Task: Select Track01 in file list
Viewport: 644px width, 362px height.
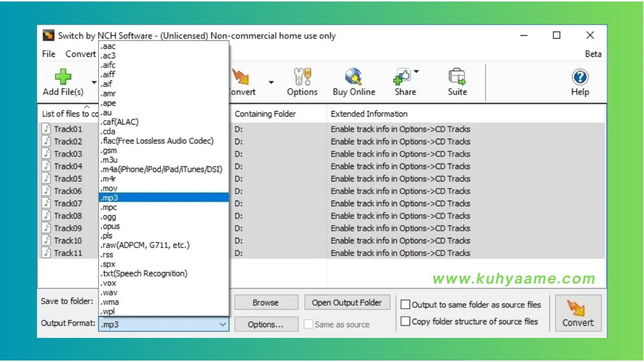Action: click(68, 129)
